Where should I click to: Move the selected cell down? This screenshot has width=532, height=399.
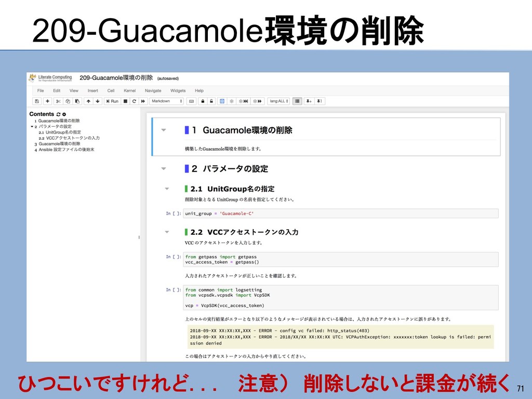(98, 101)
